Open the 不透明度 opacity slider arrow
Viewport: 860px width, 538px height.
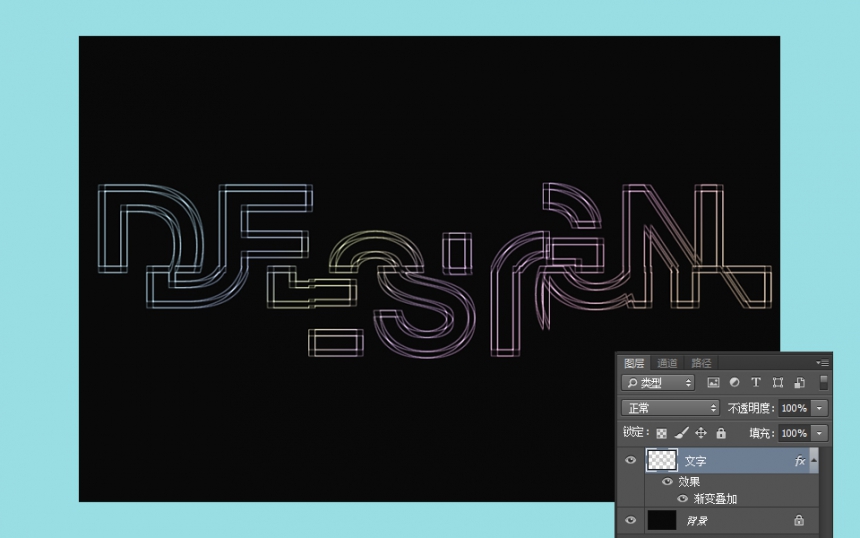tap(819, 408)
